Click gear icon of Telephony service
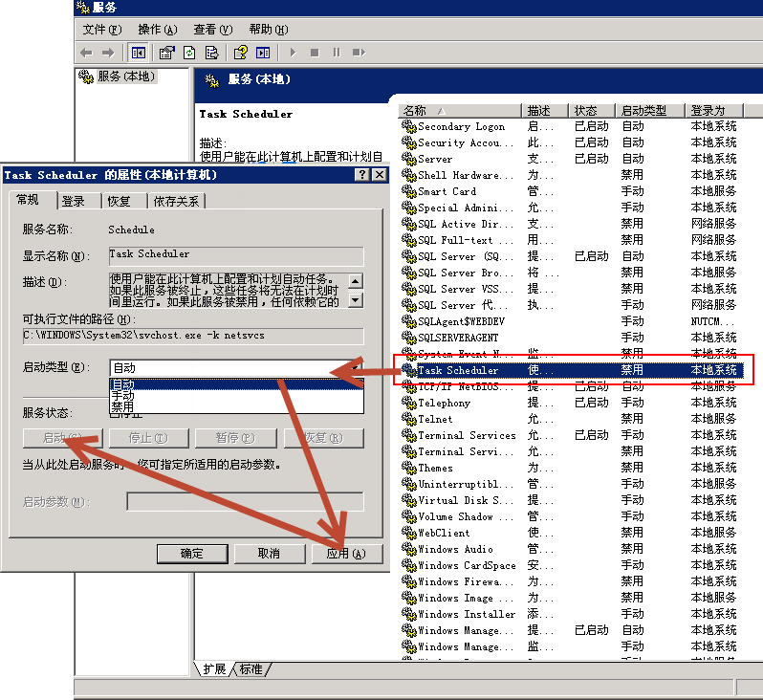763x700 pixels. (409, 403)
